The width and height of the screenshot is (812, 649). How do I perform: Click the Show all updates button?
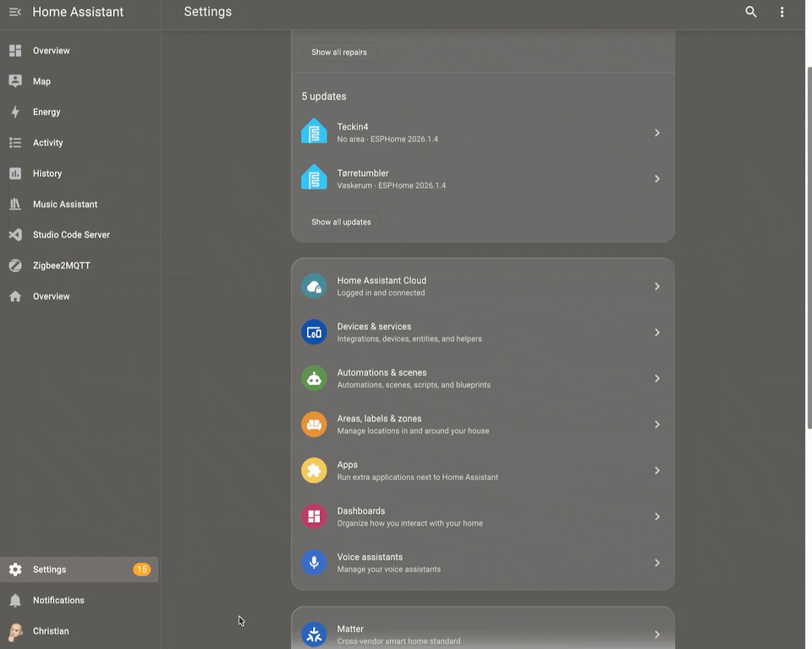pyautogui.click(x=341, y=222)
